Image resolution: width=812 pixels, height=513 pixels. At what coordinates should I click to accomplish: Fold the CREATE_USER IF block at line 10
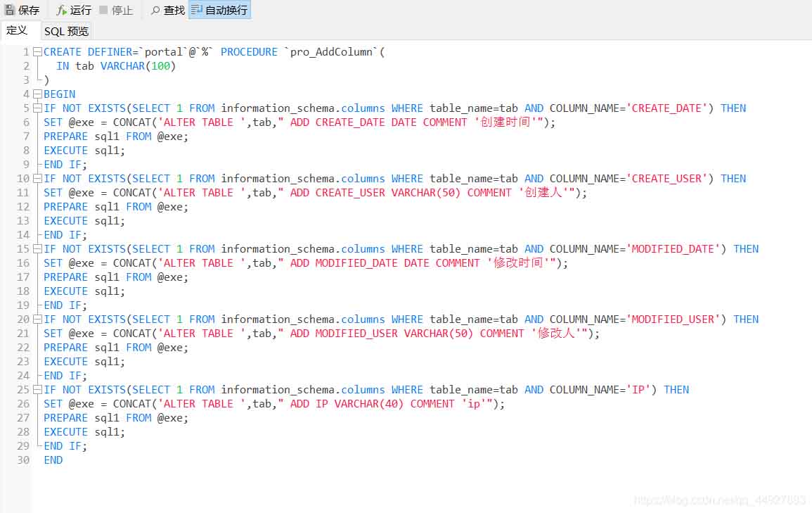point(37,179)
